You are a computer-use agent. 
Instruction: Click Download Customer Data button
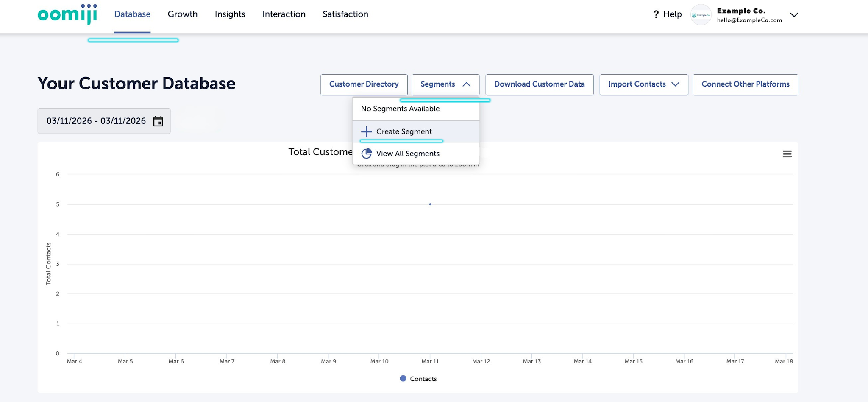(539, 84)
